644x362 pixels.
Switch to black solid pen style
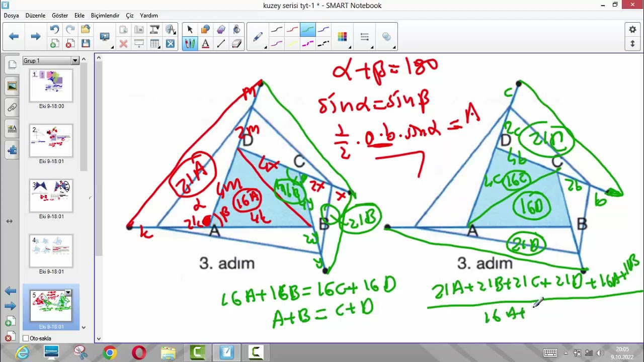click(277, 30)
